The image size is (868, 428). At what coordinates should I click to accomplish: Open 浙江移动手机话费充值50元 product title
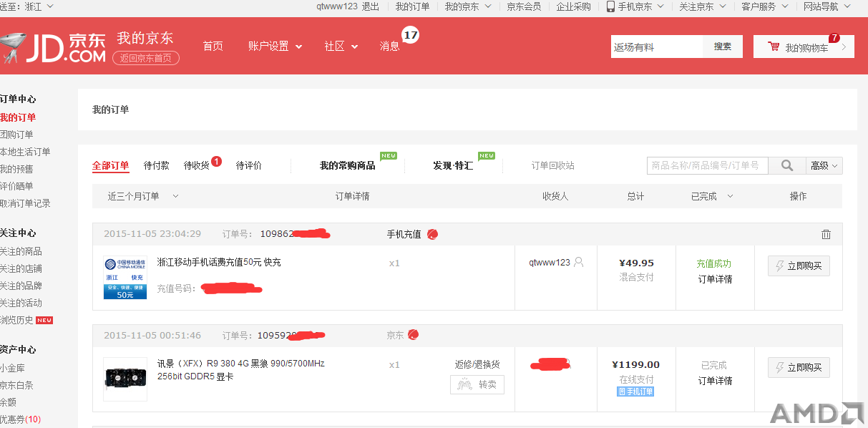pos(219,263)
